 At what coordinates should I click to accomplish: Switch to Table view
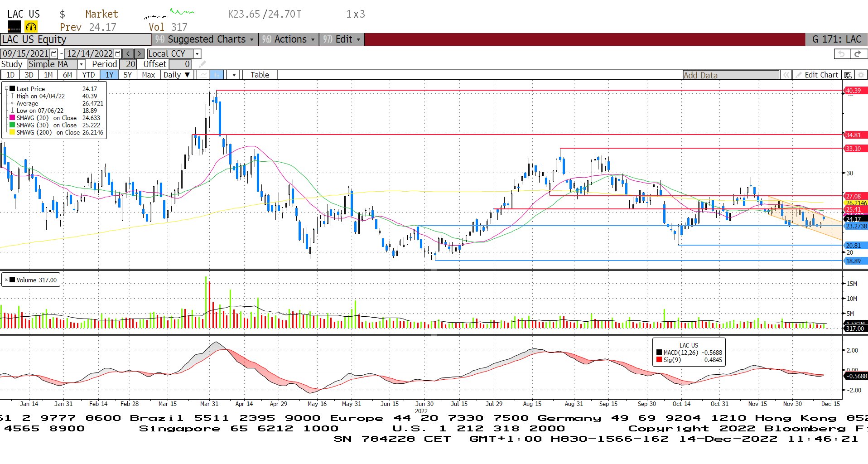(x=260, y=75)
